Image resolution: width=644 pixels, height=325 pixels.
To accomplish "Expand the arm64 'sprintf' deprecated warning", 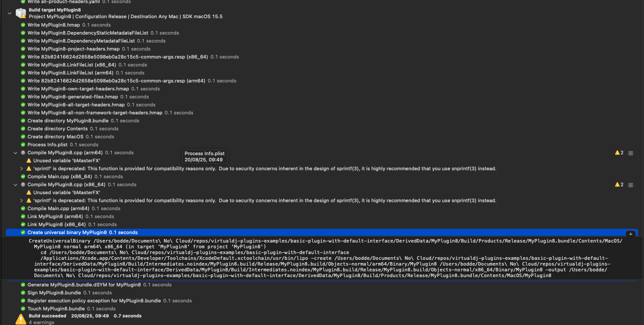I will [22, 168].
